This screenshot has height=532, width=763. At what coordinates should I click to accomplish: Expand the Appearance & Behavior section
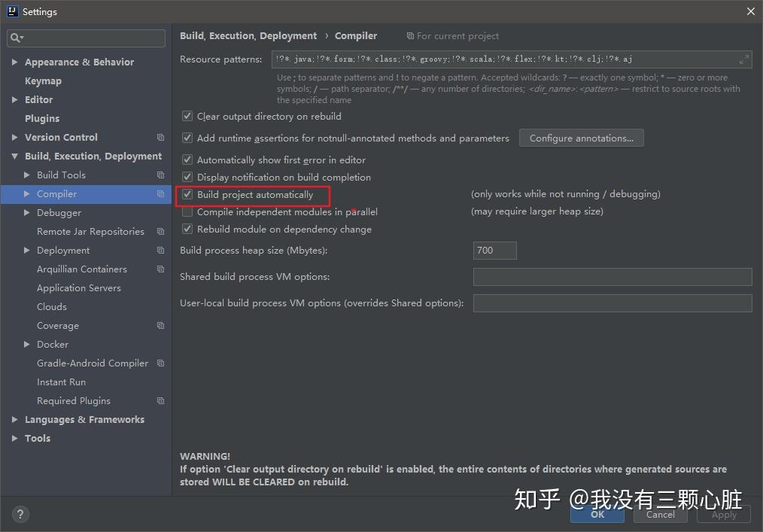click(x=14, y=62)
